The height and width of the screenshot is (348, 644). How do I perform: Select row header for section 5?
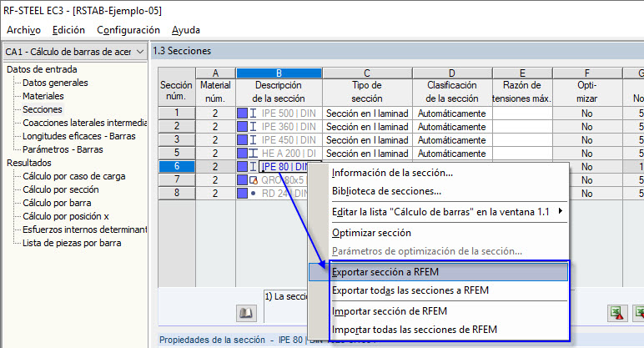click(177, 154)
